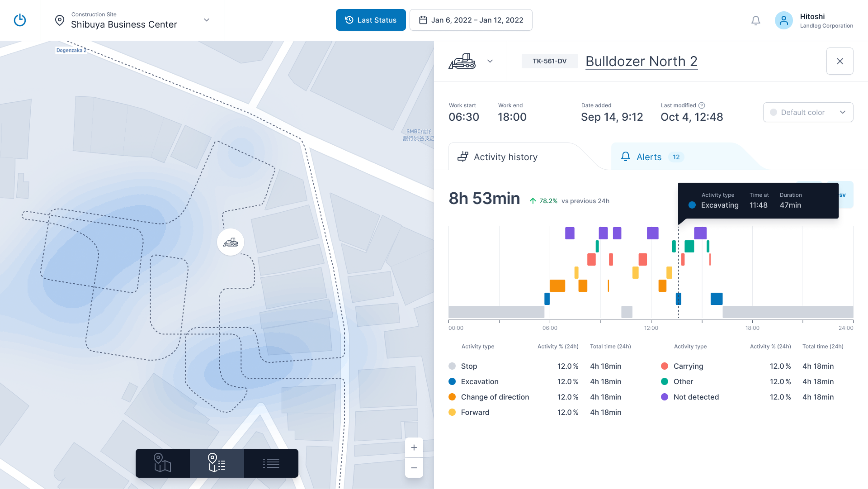Zoom in on the map
Viewport: 868px width, 489px height.
coord(414,448)
